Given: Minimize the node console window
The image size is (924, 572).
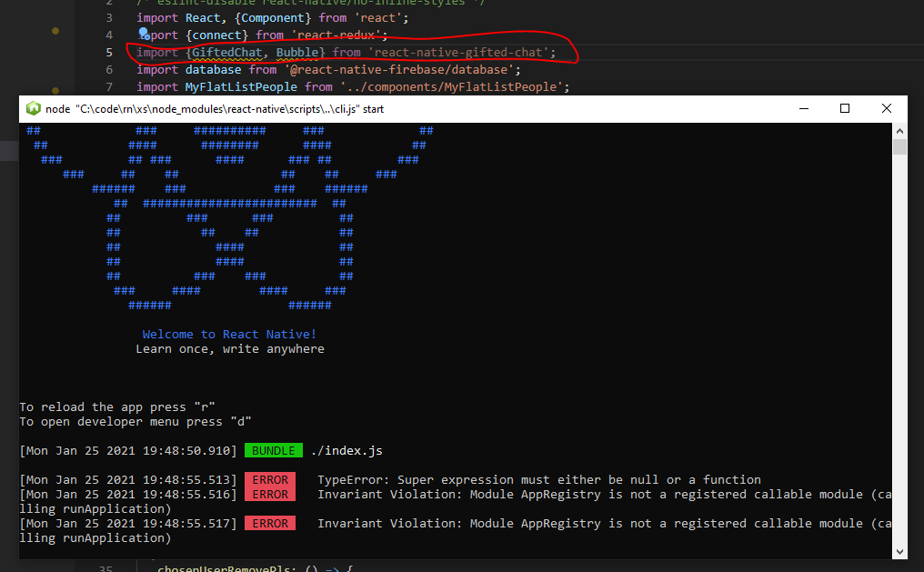Looking at the screenshot, I should pos(804,108).
